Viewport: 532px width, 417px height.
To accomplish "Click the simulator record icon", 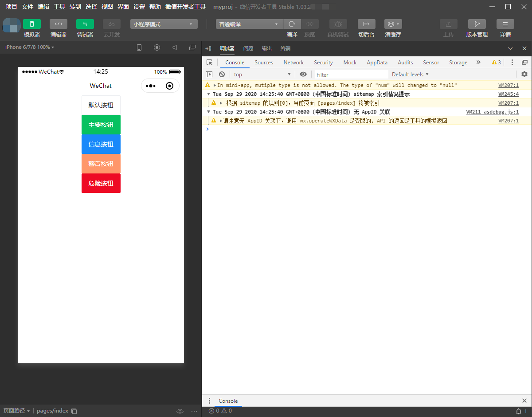I will (157, 47).
